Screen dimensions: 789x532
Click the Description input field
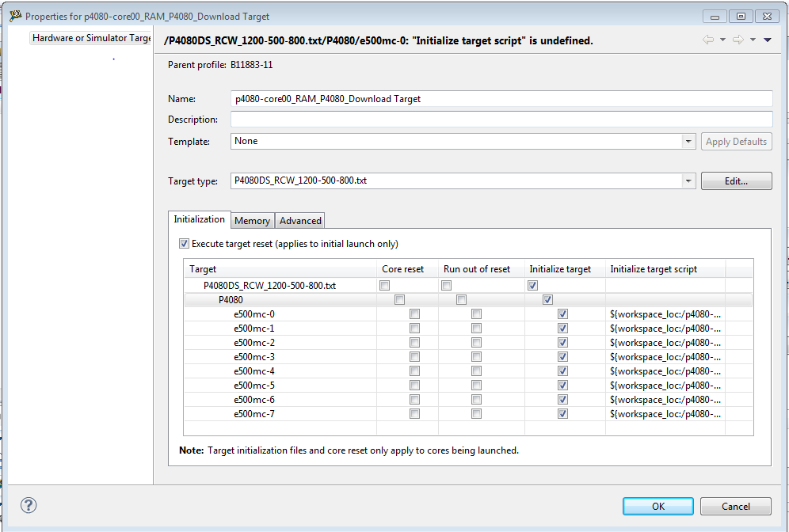click(x=501, y=120)
